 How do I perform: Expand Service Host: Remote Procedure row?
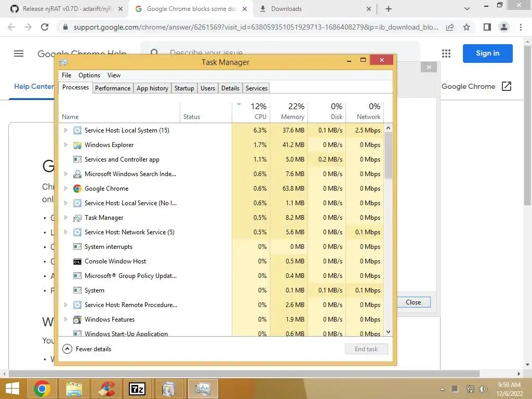65,304
